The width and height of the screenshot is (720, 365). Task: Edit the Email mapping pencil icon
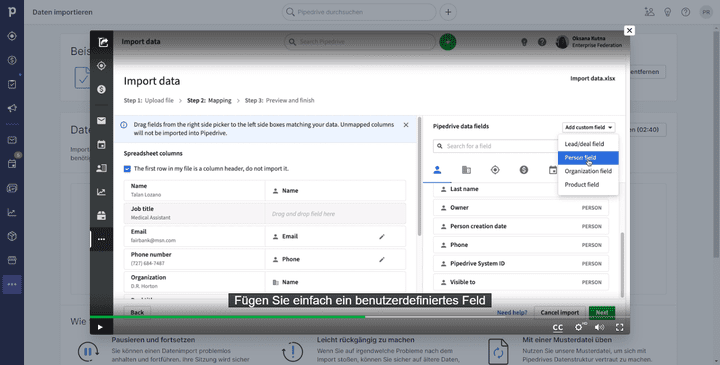[x=382, y=236]
